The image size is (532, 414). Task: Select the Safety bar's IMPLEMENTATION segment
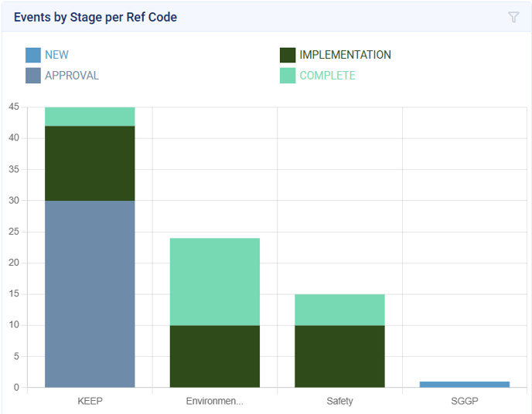coord(339,356)
